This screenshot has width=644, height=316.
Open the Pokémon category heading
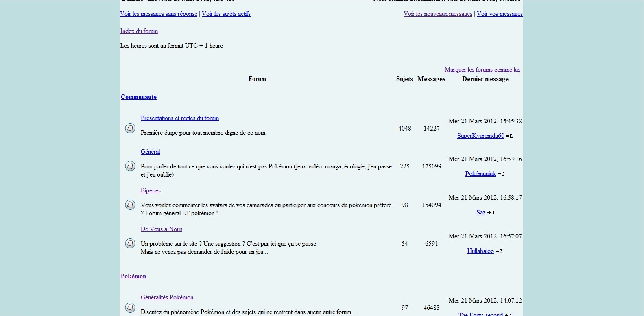pos(133,276)
